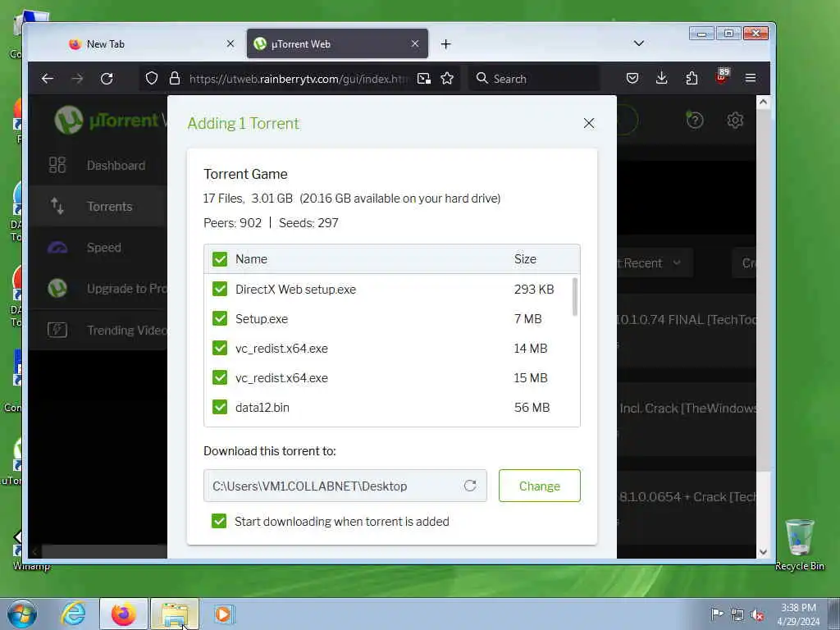
Task: Select the Recycle Bin desktop icon
Action: coord(799,545)
